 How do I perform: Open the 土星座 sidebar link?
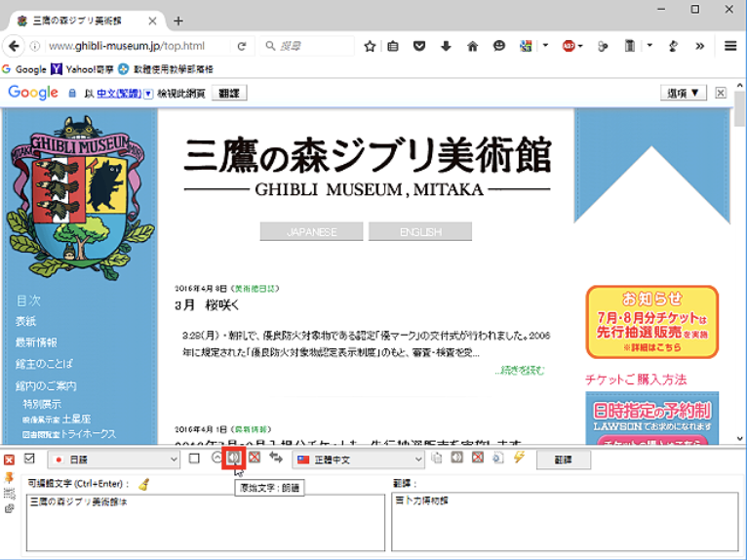pos(76,419)
